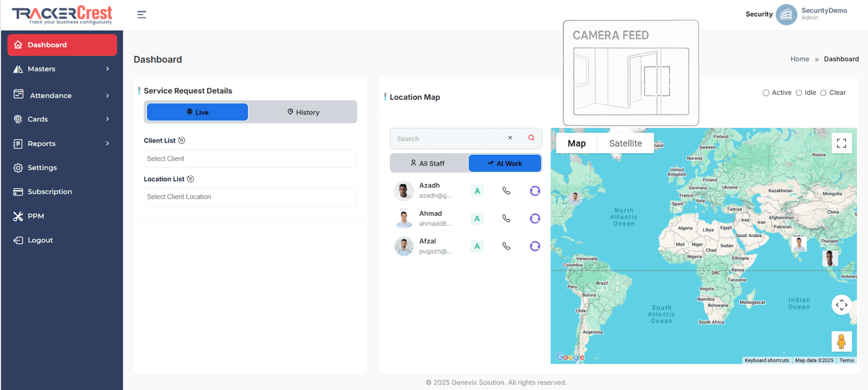868x390 pixels.
Task: Refresh Ahmad's location with circular icon
Action: coord(535,219)
